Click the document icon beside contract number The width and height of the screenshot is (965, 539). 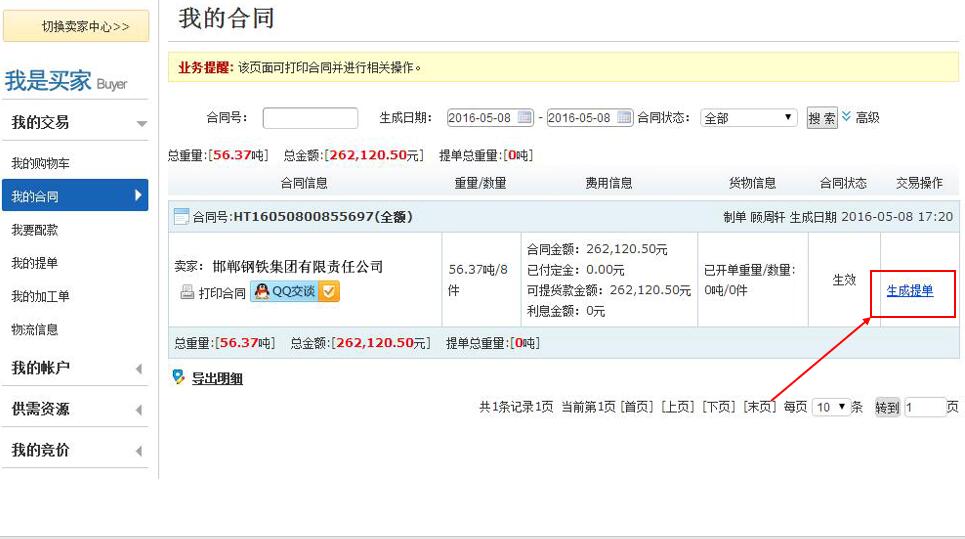(x=181, y=217)
